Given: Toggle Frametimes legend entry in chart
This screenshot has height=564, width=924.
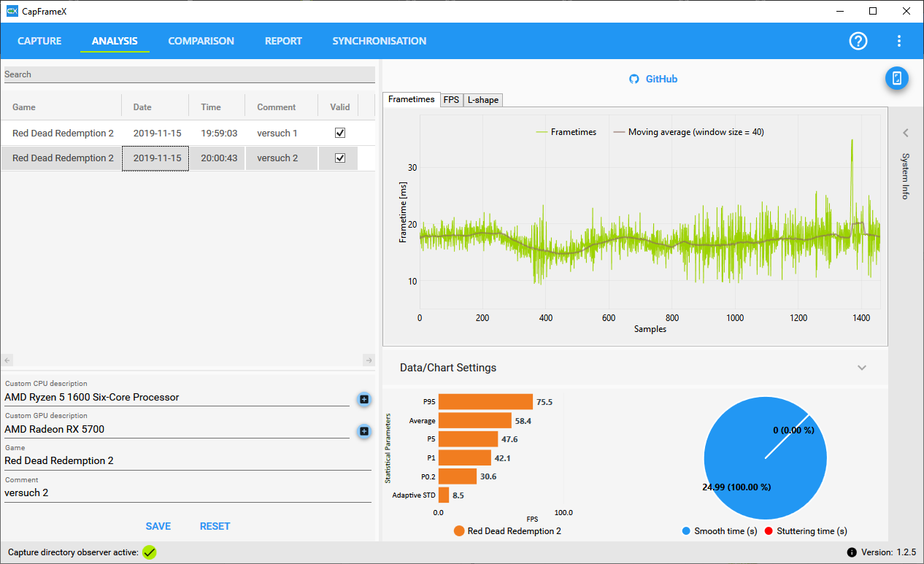Looking at the screenshot, I should coord(566,132).
